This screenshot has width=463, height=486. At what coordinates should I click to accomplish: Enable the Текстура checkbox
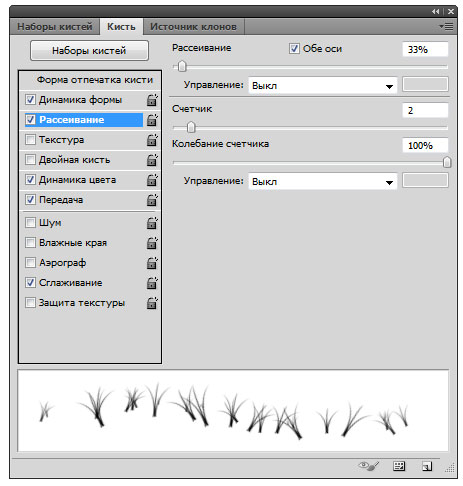30,140
